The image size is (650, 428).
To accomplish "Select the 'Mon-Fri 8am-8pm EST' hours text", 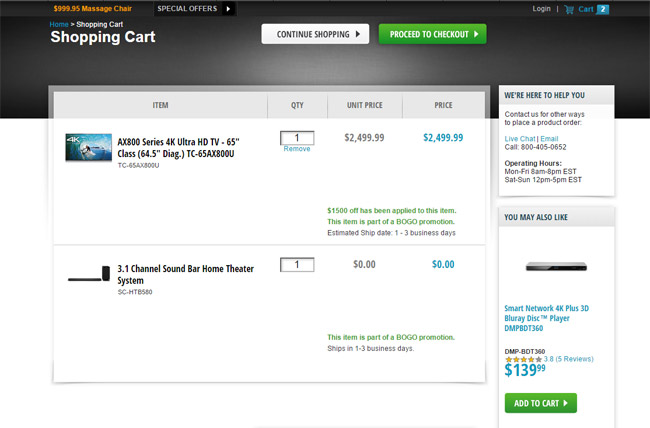I will pos(540,172).
